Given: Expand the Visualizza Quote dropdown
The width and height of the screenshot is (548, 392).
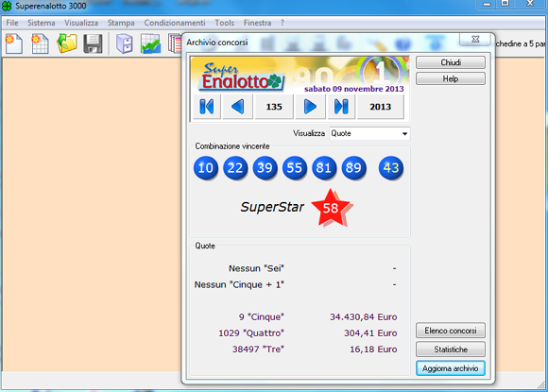Looking at the screenshot, I should coord(404,133).
